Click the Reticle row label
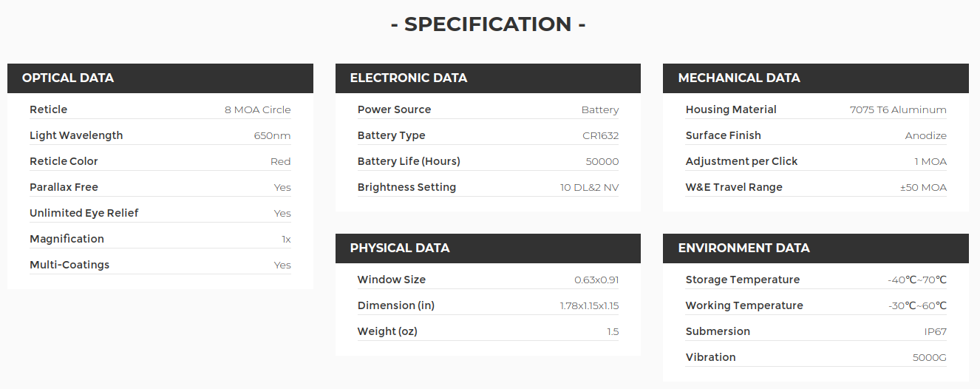The image size is (980, 389). point(49,109)
